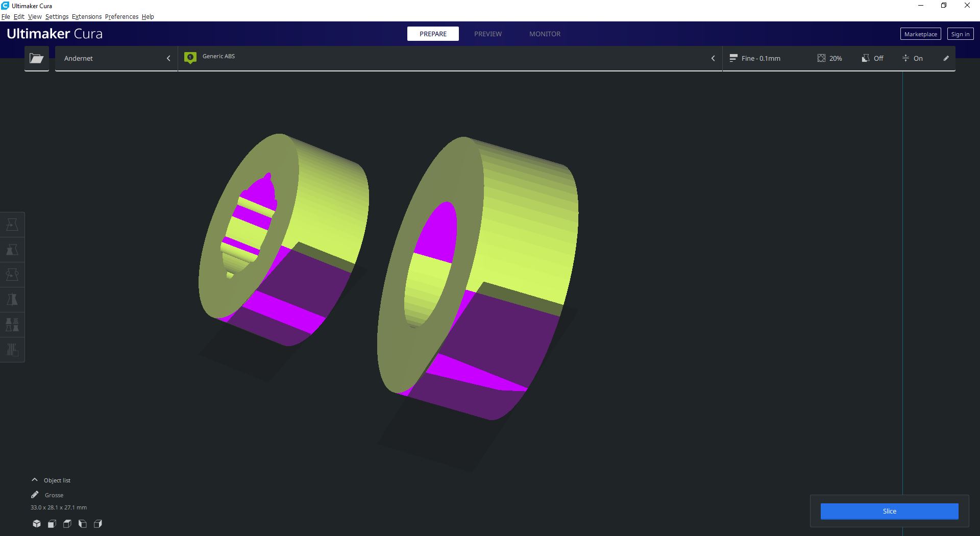Collapse the Object list

[35, 480]
